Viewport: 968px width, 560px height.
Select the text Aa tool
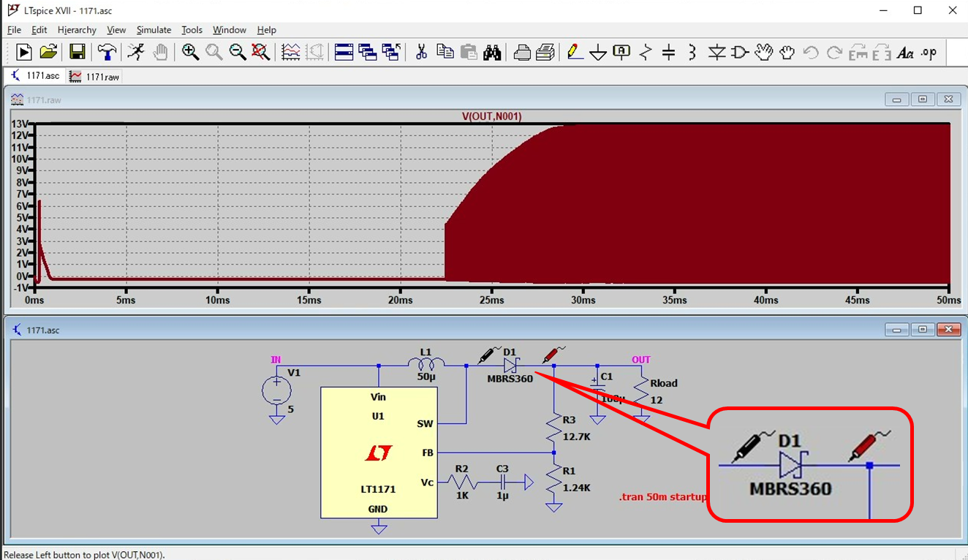pyautogui.click(x=905, y=52)
